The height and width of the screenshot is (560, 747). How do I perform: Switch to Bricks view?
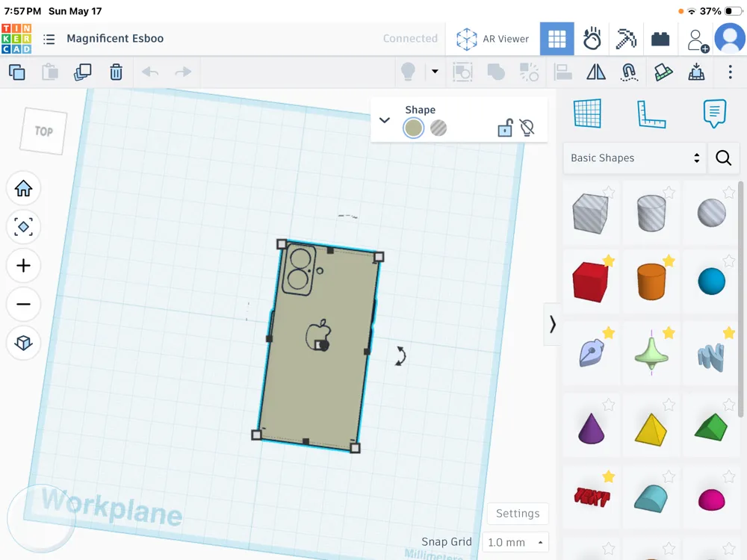tap(660, 39)
